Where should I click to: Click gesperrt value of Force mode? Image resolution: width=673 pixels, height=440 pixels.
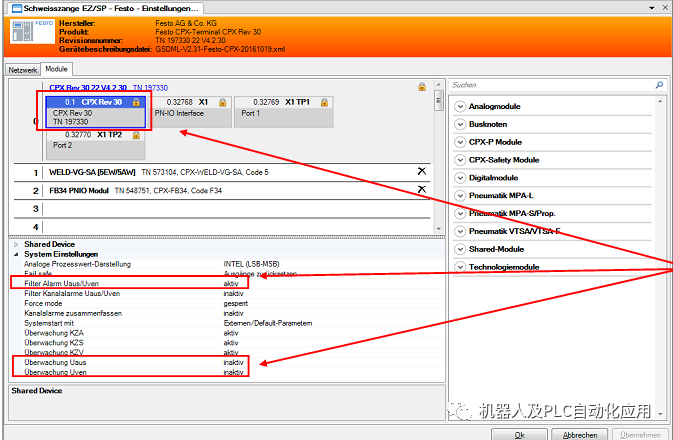pos(236,303)
